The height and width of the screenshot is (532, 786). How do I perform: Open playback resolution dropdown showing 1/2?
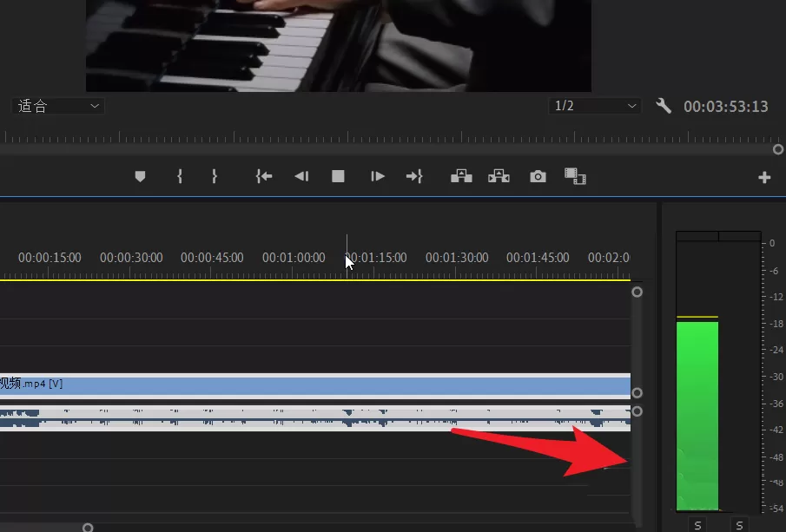(x=595, y=106)
